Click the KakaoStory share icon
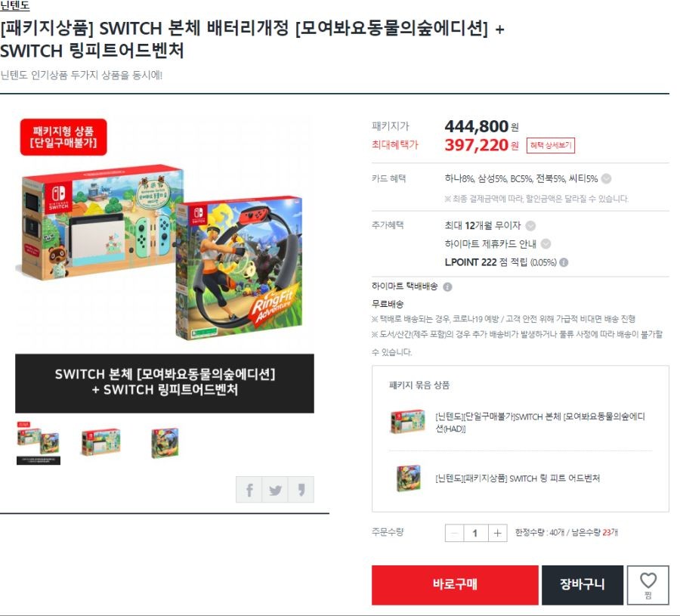The height and width of the screenshot is (616, 680). 301,490
